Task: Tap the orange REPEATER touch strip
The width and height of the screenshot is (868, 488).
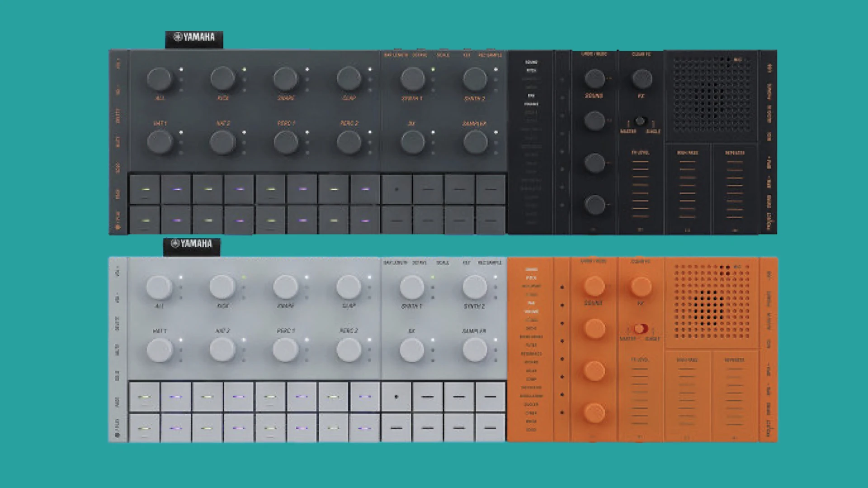Action: 734,397
